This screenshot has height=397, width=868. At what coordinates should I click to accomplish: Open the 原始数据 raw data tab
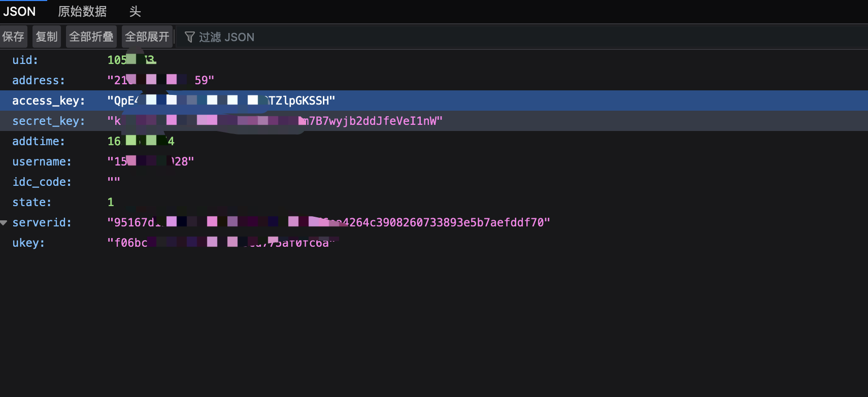[x=82, y=11]
